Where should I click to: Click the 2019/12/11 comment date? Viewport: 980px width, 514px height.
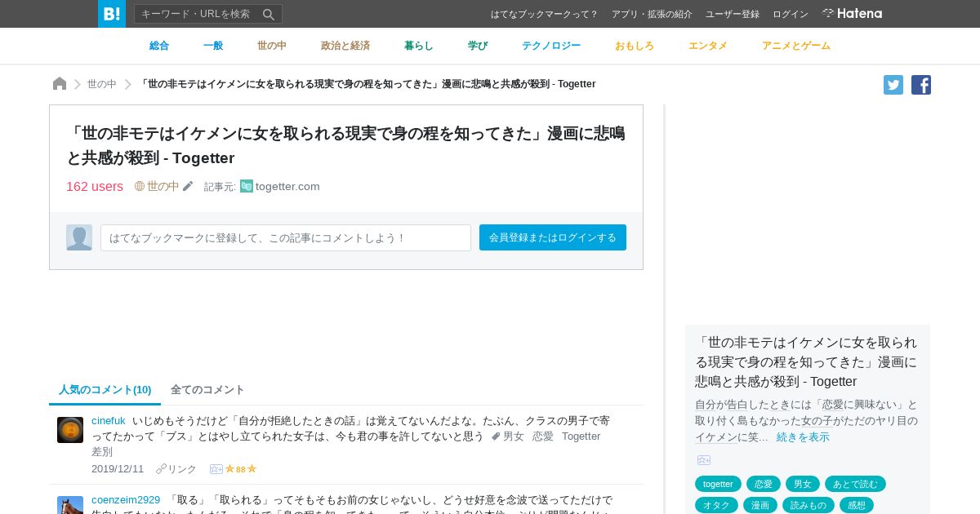coord(118,469)
